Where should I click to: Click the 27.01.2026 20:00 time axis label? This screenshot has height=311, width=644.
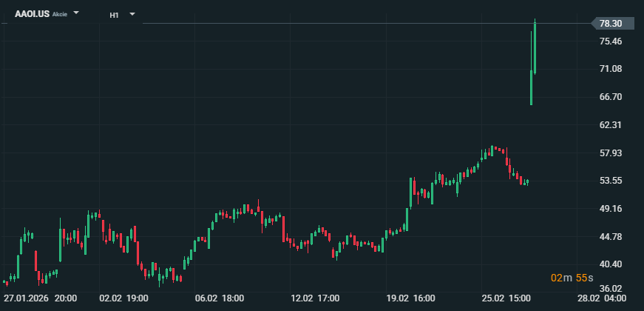tap(40, 298)
